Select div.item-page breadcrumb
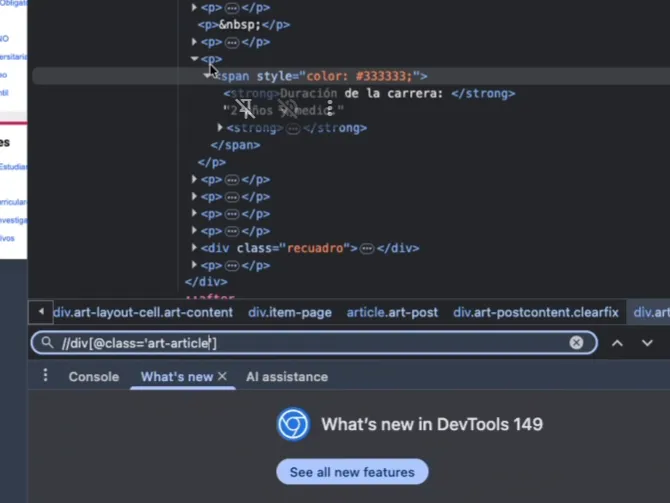 [x=290, y=312]
